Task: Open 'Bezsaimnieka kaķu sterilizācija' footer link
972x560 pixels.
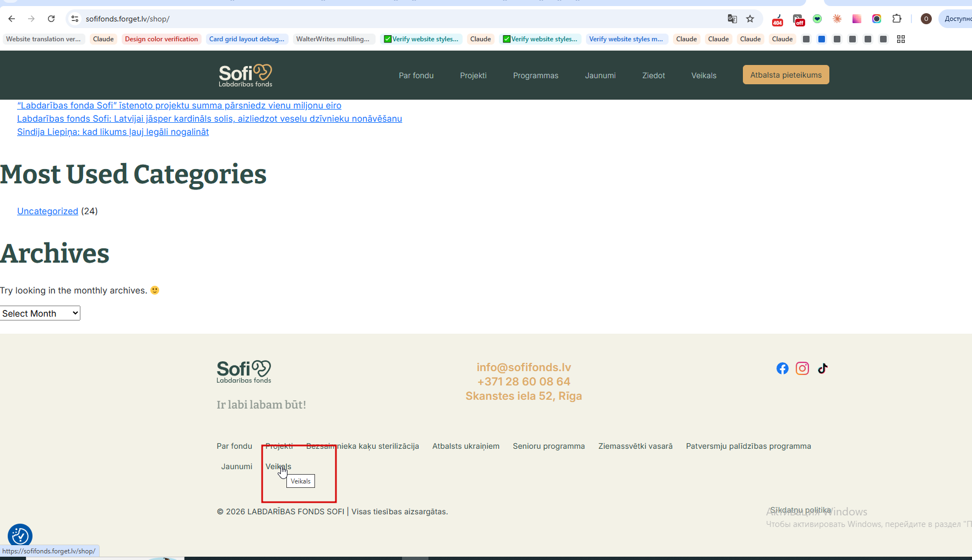Action: 362,446
